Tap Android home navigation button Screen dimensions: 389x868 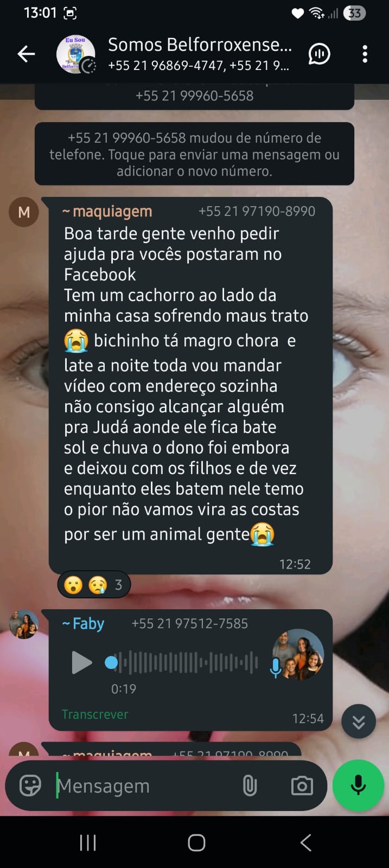196,843
